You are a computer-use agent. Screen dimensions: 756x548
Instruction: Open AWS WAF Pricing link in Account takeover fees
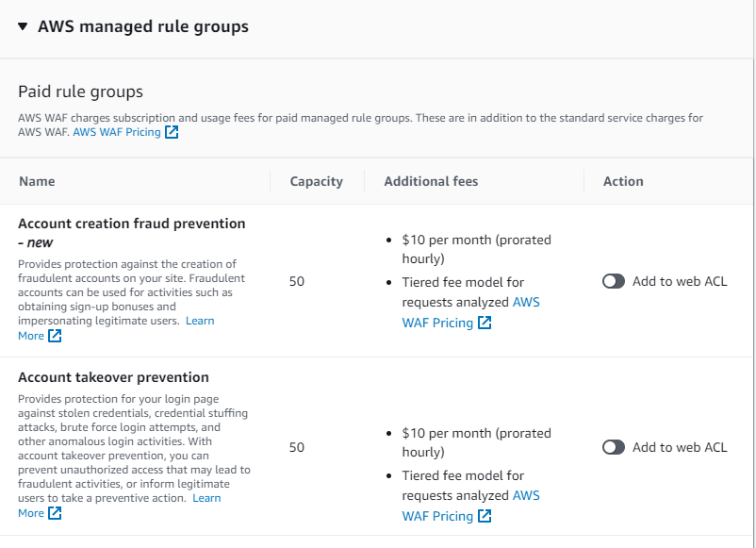pyautogui.click(x=437, y=516)
